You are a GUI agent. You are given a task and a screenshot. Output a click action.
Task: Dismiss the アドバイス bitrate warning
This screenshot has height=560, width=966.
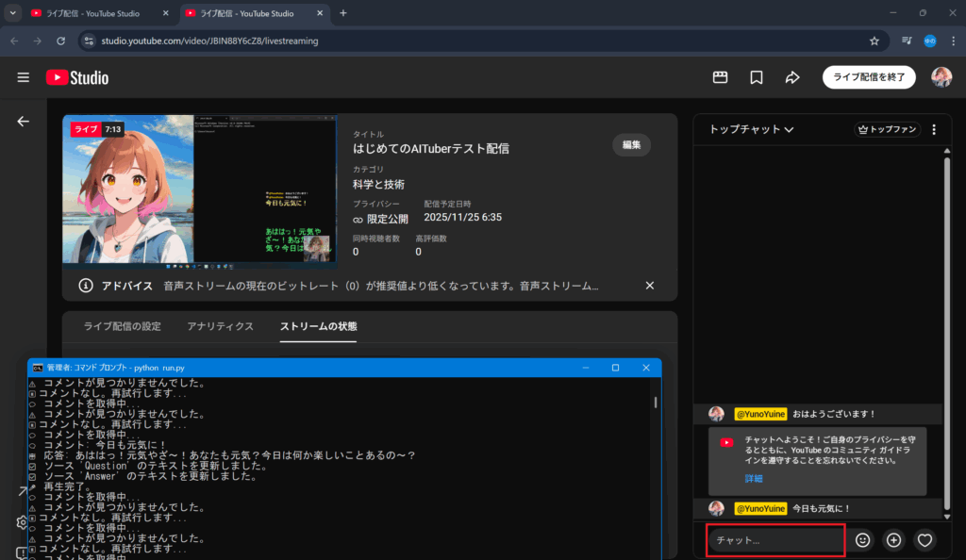pos(649,286)
